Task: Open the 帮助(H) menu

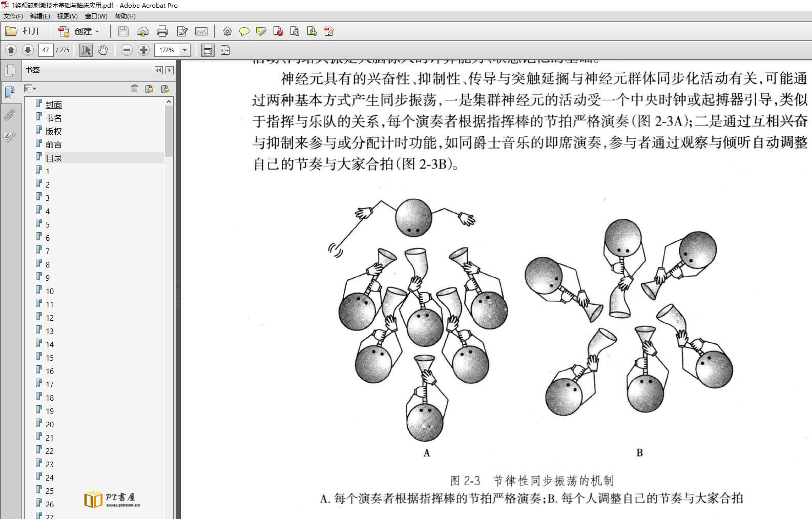Action: point(125,16)
